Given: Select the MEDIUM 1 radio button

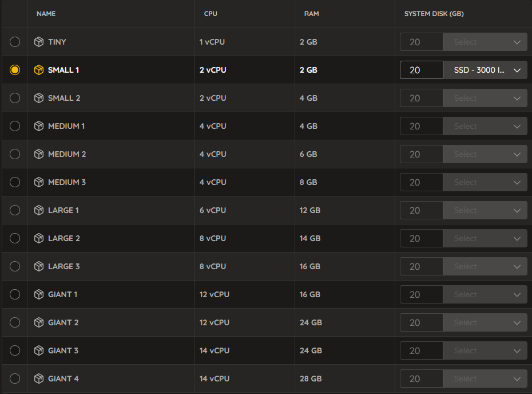Looking at the screenshot, I should coord(15,126).
